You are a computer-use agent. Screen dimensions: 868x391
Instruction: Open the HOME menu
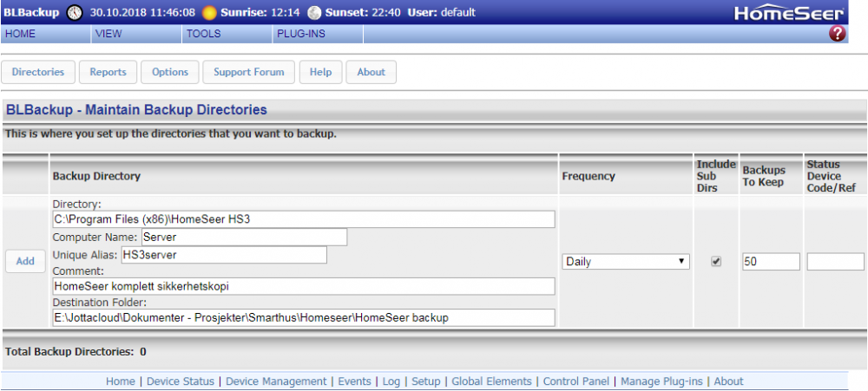click(20, 34)
